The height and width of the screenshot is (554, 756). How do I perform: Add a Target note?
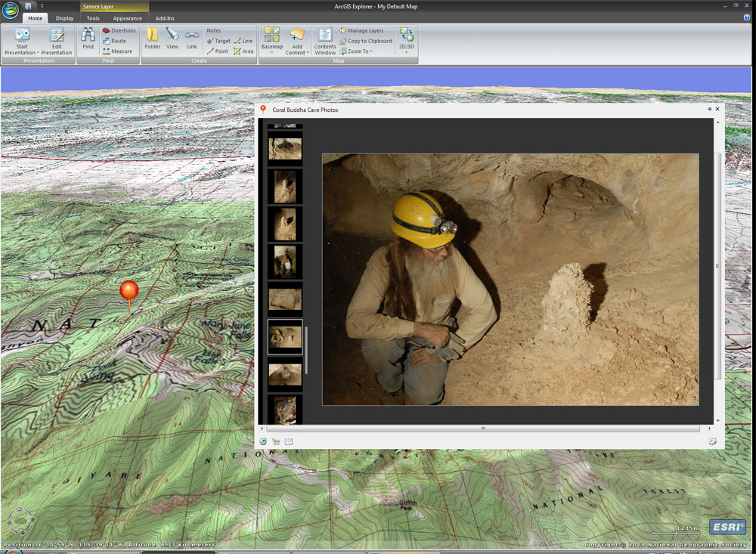point(218,41)
